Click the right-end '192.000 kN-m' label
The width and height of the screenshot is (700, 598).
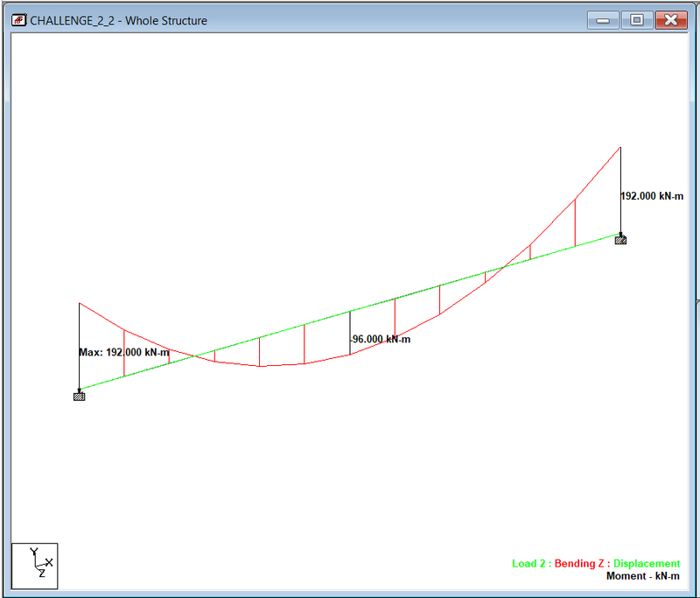click(652, 196)
